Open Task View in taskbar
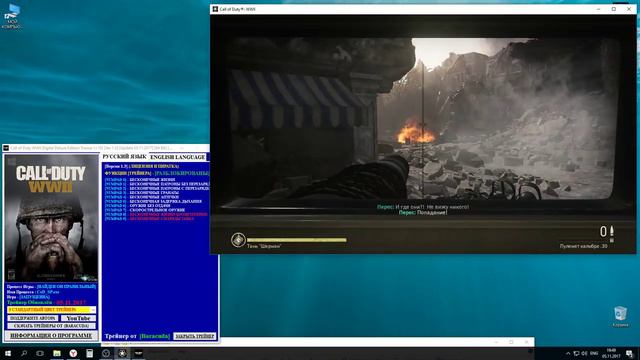This screenshot has width=640, height=360. pos(40,353)
